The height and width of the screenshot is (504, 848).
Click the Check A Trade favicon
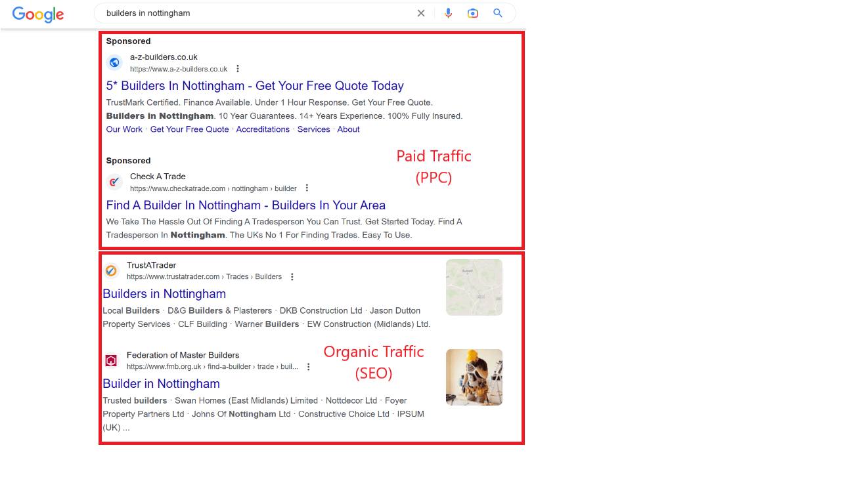pos(115,182)
